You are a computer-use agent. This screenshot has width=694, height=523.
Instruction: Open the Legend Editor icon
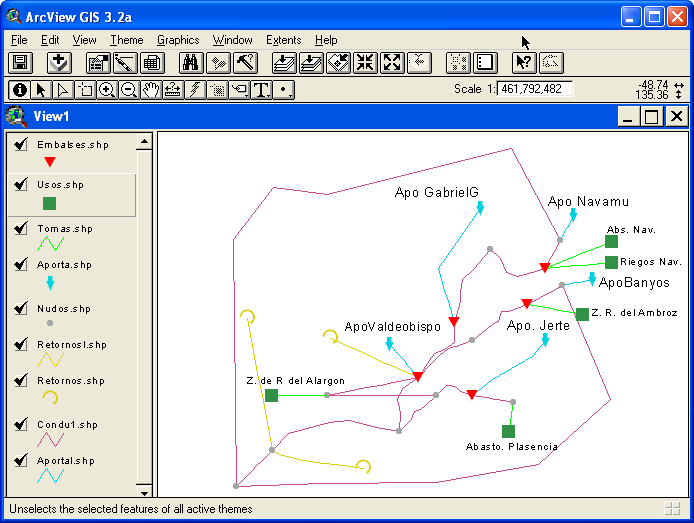[x=125, y=63]
